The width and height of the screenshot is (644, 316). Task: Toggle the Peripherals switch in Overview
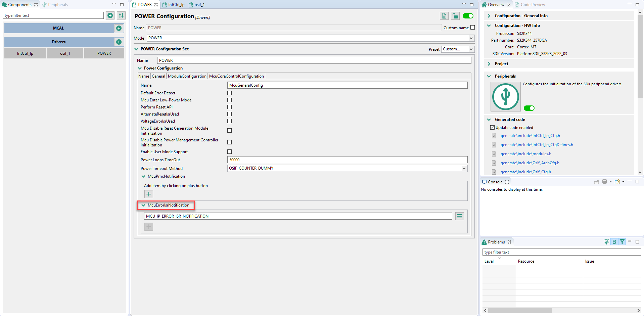click(x=529, y=108)
